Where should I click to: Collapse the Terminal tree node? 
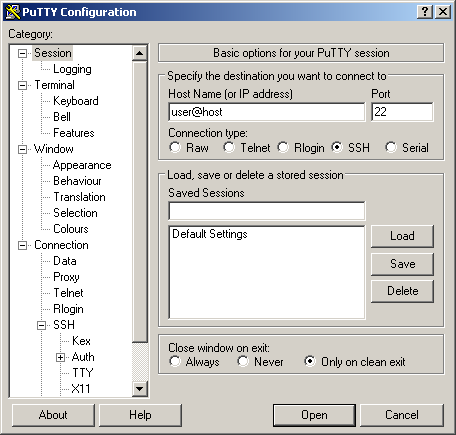click(x=22, y=85)
